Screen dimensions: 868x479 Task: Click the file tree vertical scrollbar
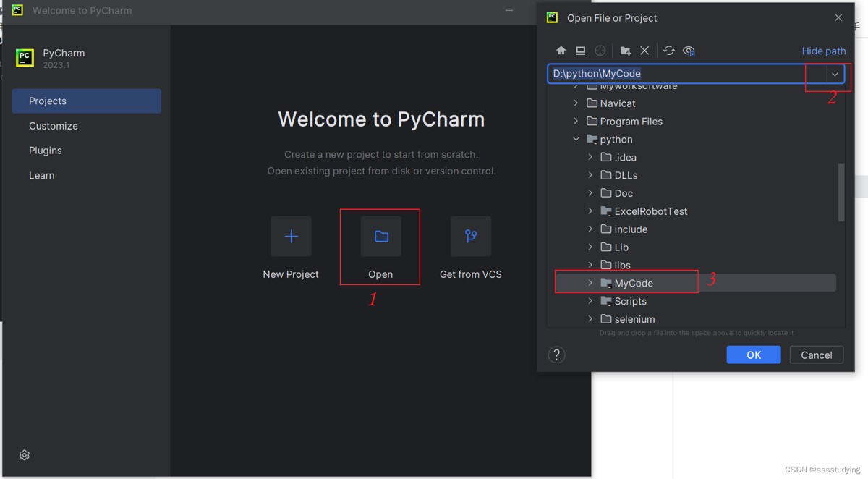841,192
